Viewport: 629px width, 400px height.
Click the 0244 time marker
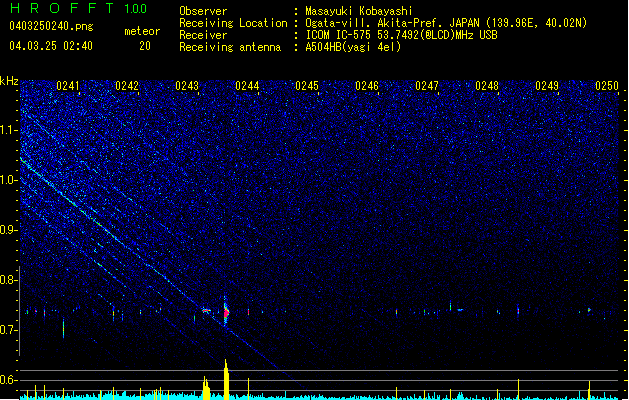pyautogui.click(x=247, y=86)
